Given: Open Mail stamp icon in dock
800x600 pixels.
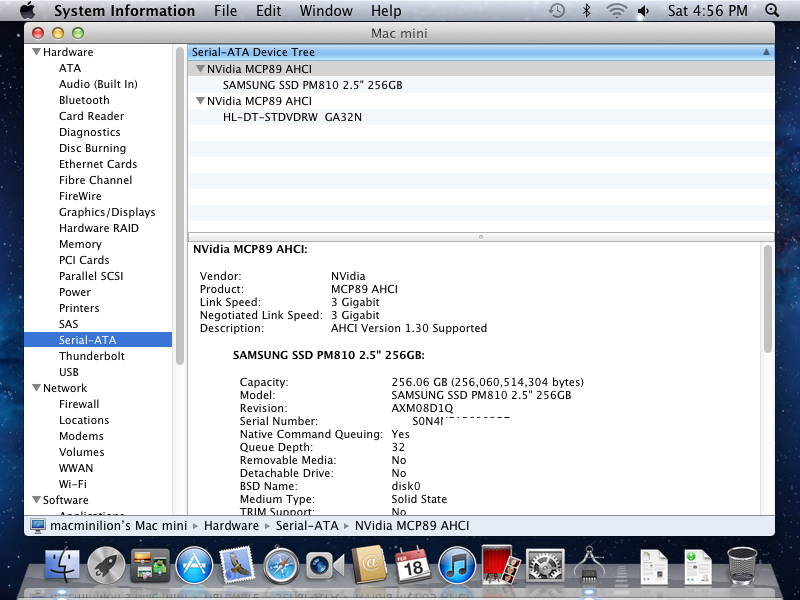Looking at the screenshot, I should 237,564.
